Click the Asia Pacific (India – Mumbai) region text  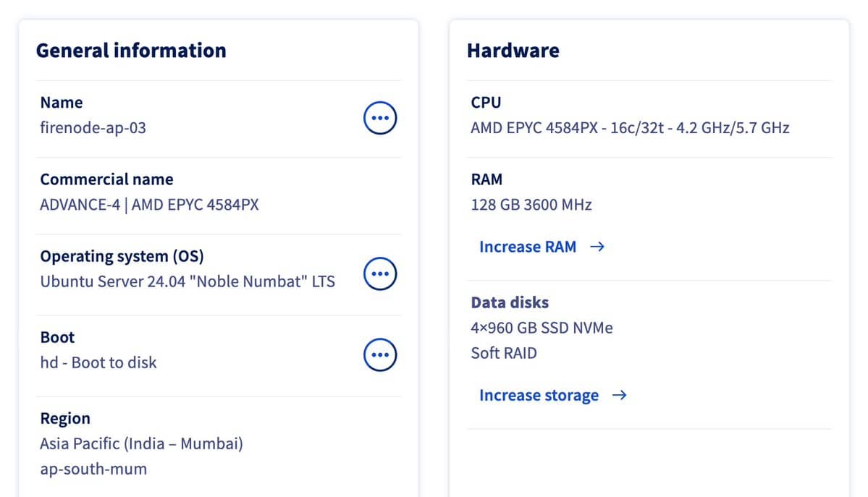[140, 445]
